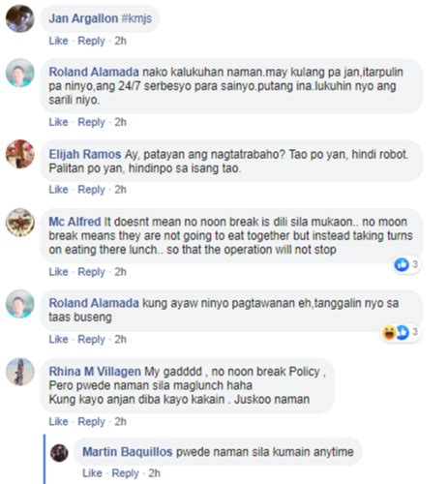View haha reactions on Roland Alamada's second comment

(x=389, y=332)
